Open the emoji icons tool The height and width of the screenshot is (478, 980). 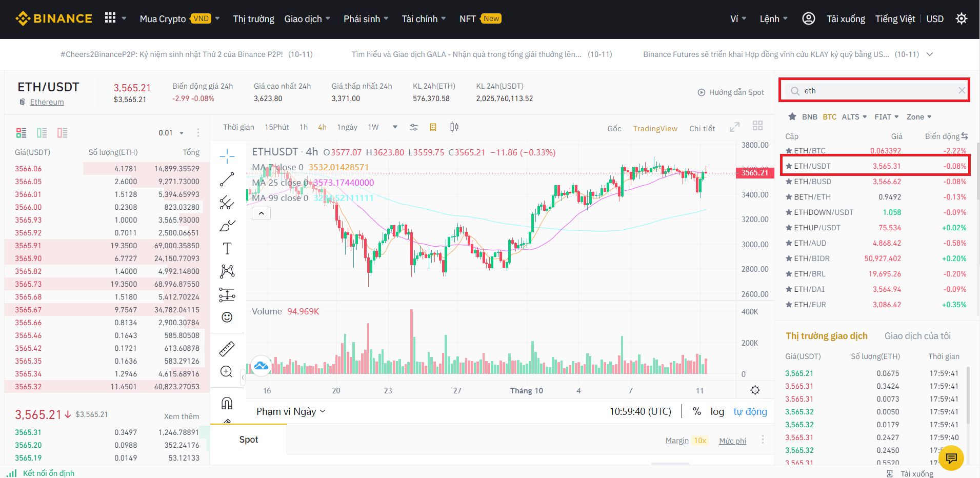[227, 317]
